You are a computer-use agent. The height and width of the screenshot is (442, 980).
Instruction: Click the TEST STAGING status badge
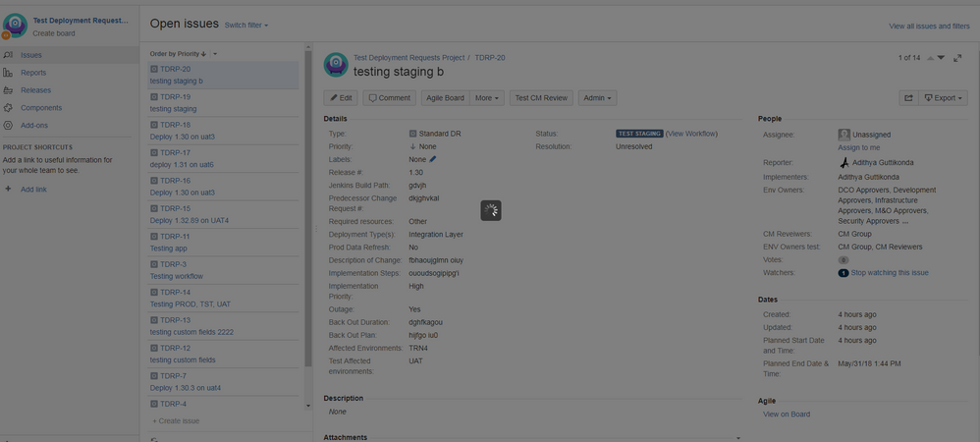(x=639, y=134)
